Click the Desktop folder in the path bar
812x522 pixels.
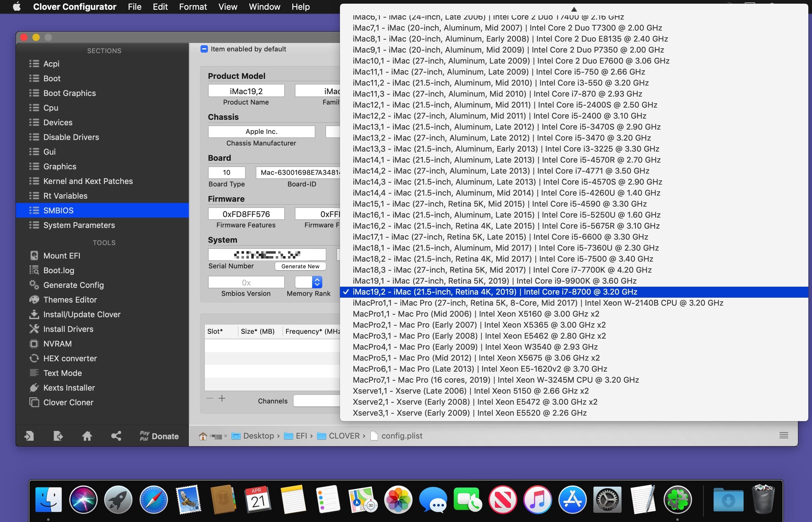pyautogui.click(x=253, y=436)
